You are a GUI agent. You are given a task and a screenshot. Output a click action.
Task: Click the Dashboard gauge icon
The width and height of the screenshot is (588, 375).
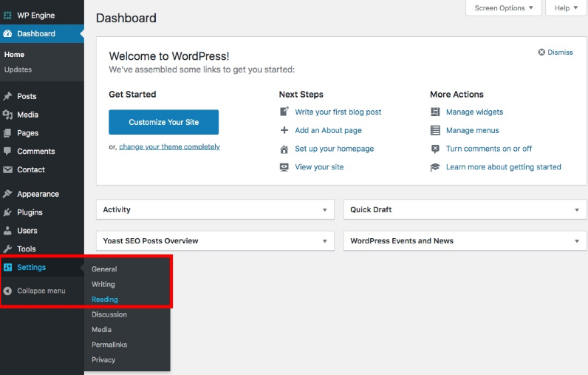point(7,34)
